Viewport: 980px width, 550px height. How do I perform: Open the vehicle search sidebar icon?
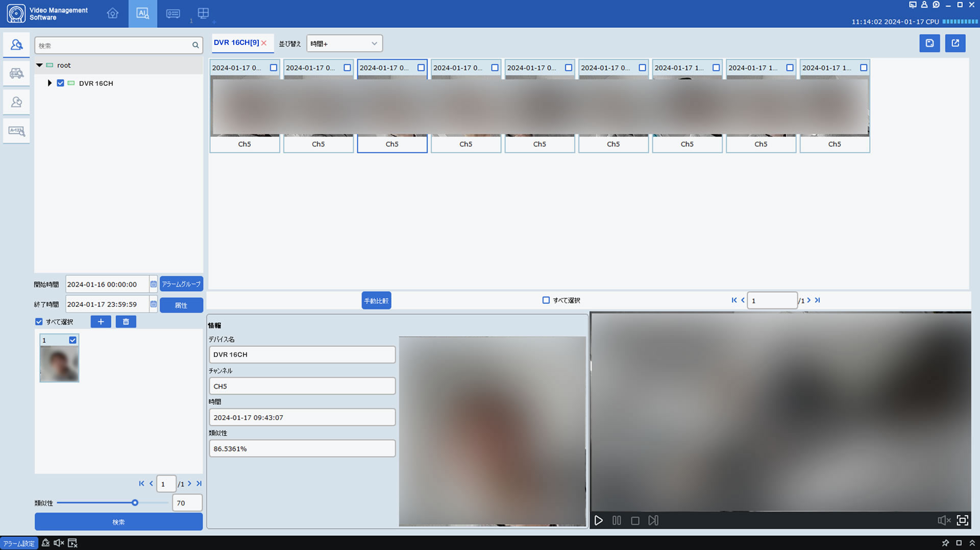[x=16, y=74]
